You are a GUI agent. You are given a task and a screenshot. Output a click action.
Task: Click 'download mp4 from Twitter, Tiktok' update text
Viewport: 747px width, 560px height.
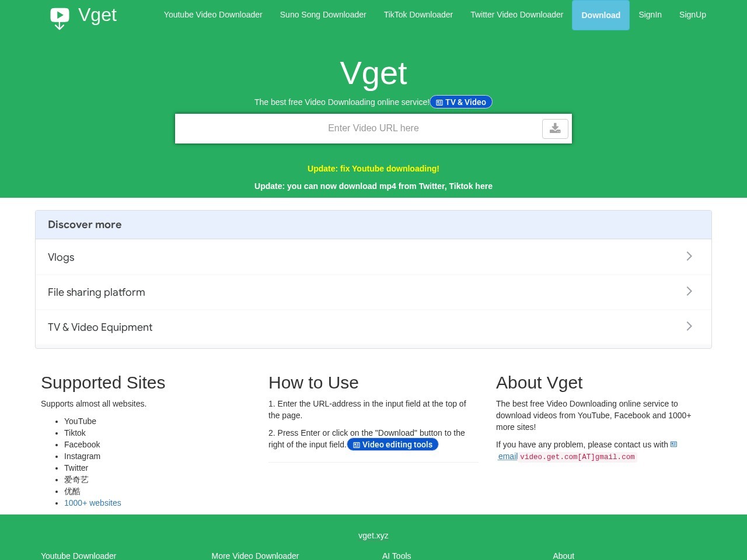click(373, 186)
